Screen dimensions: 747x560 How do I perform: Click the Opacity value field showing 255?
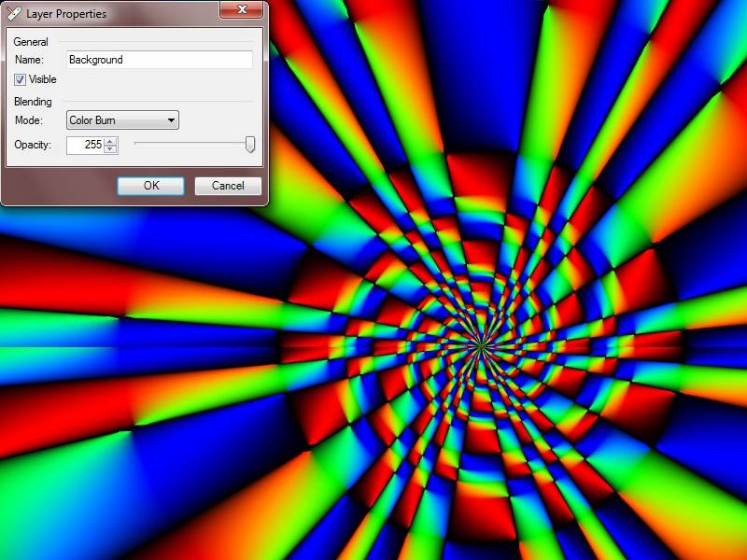coord(85,145)
